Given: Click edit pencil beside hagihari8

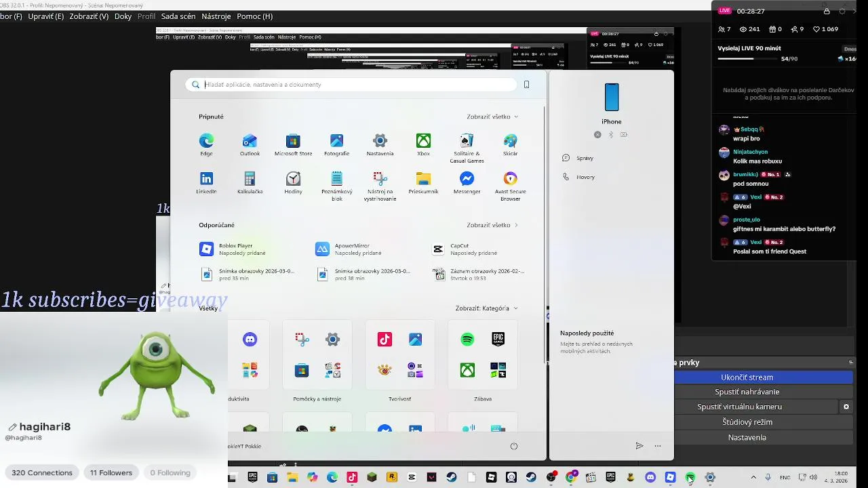Looking at the screenshot, I should click(x=12, y=427).
